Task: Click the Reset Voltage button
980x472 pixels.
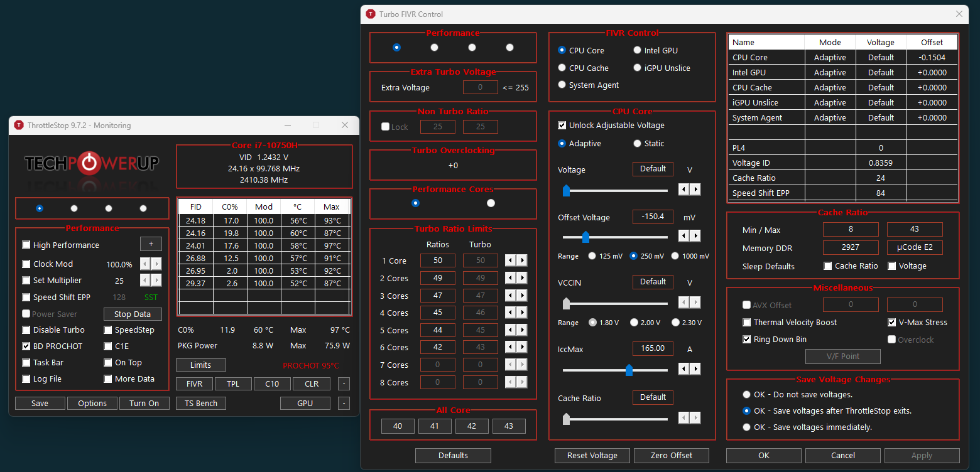Action: (x=592, y=456)
